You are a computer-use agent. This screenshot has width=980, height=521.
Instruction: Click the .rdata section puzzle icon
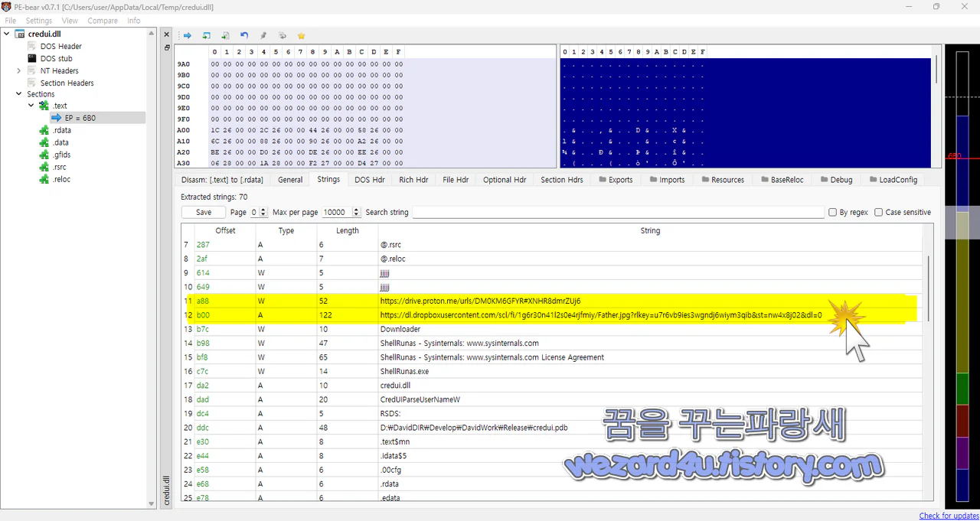(44, 130)
